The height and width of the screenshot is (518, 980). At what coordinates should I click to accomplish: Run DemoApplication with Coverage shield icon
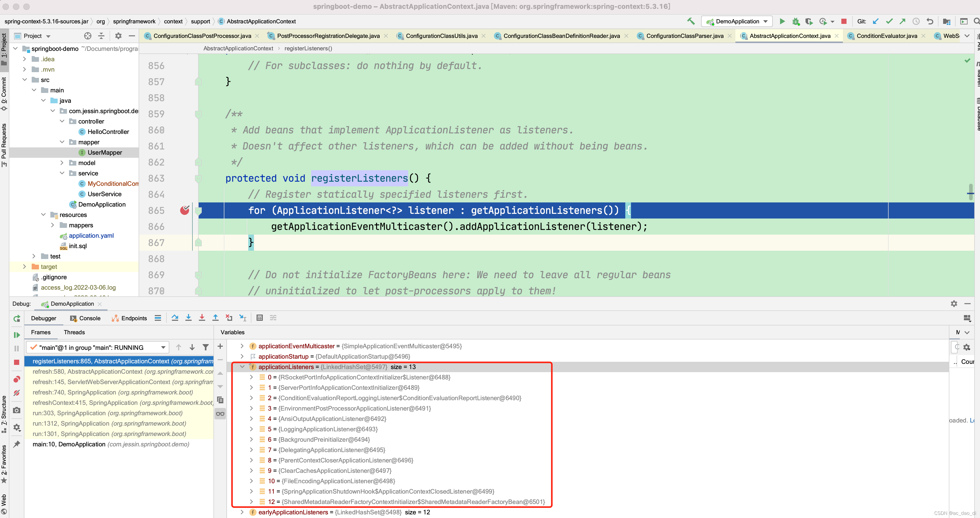pos(809,21)
